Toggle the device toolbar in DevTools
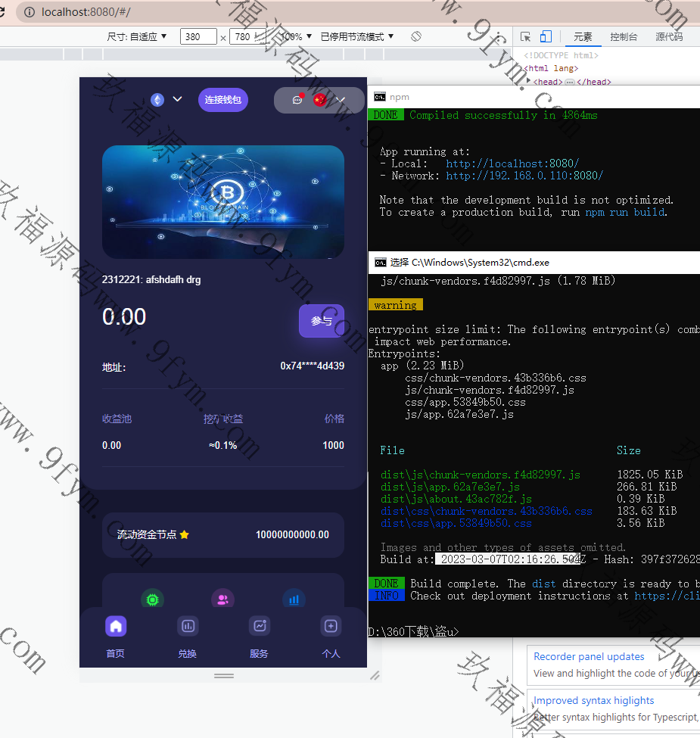This screenshot has height=738, width=700. 546,36
